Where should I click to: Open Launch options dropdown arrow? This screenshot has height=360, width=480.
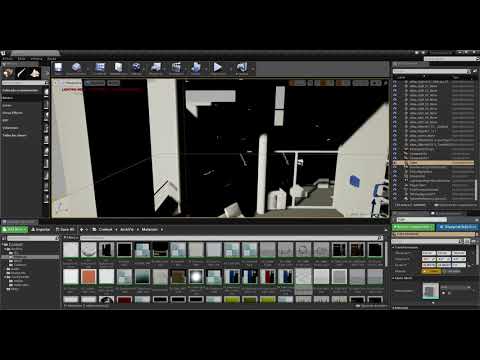[x=253, y=69]
